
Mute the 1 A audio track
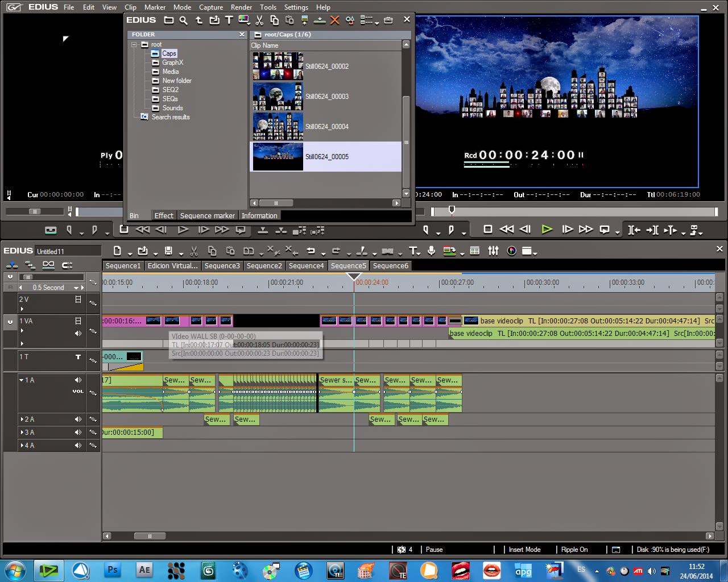tap(78, 380)
